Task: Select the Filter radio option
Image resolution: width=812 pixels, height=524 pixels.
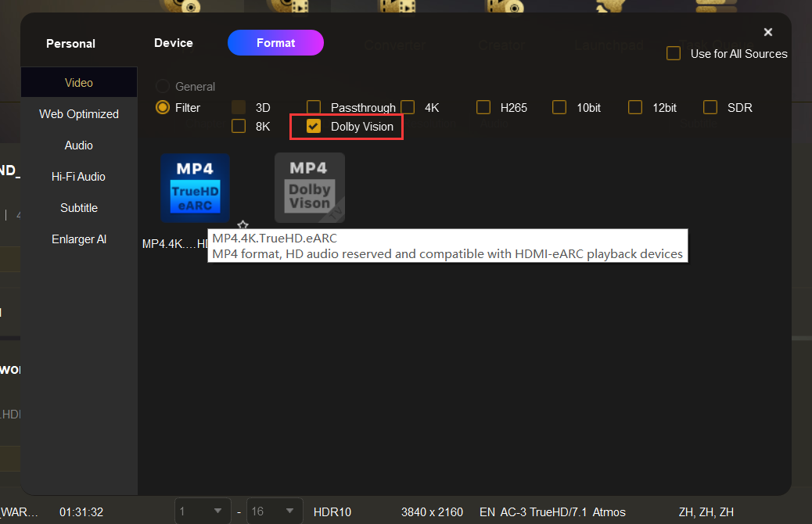Action: [162, 107]
